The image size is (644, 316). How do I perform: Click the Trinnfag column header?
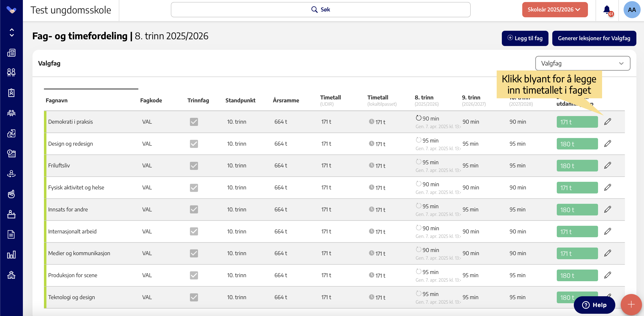click(x=198, y=100)
